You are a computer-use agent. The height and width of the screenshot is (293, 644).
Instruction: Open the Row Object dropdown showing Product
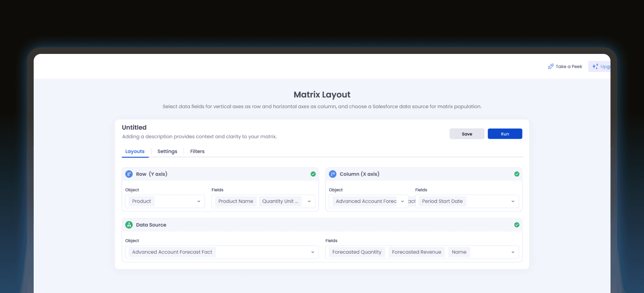point(165,201)
